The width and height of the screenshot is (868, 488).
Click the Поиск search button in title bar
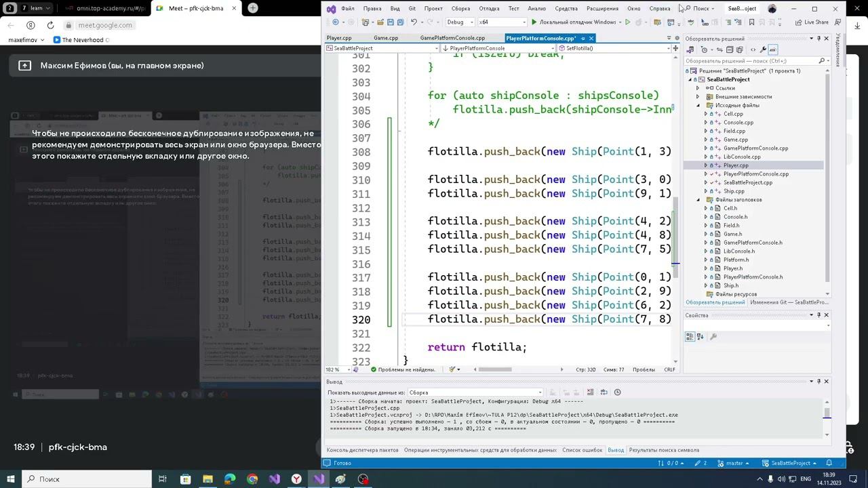tap(701, 9)
